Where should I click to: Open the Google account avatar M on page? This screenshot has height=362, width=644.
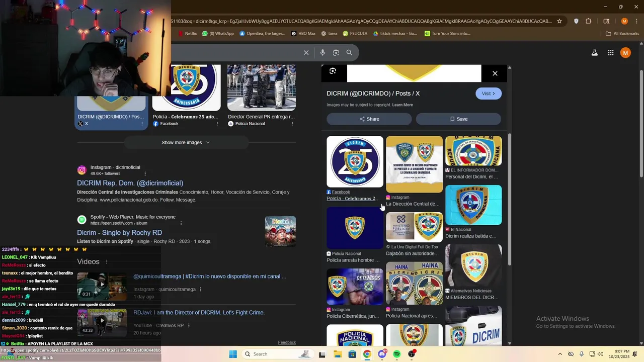(625, 52)
